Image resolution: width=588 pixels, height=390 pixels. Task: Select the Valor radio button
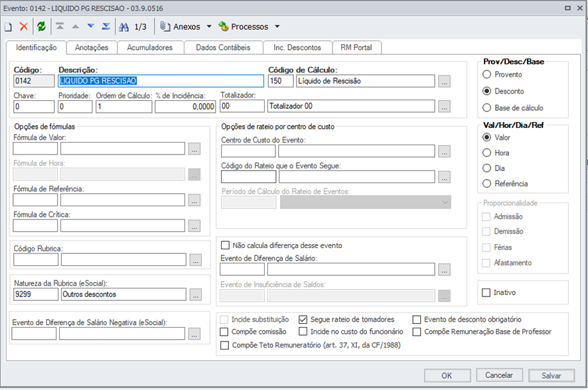point(486,137)
